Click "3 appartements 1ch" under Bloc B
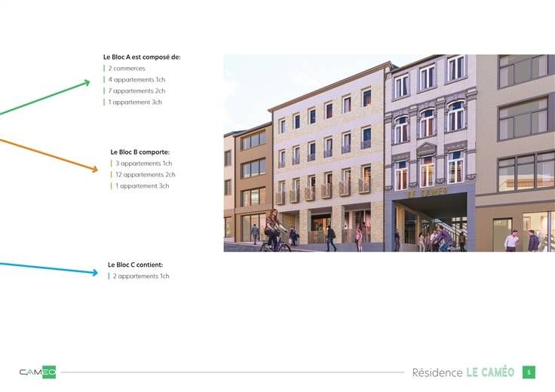Image resolution: width=555 pixels, height=392 pixels. 143,163
